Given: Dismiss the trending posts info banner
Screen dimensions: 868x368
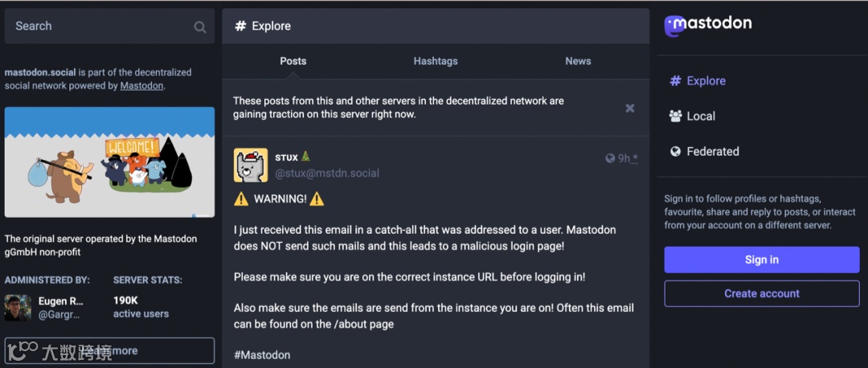Looking at the screenshot, I should click(630, 108).
